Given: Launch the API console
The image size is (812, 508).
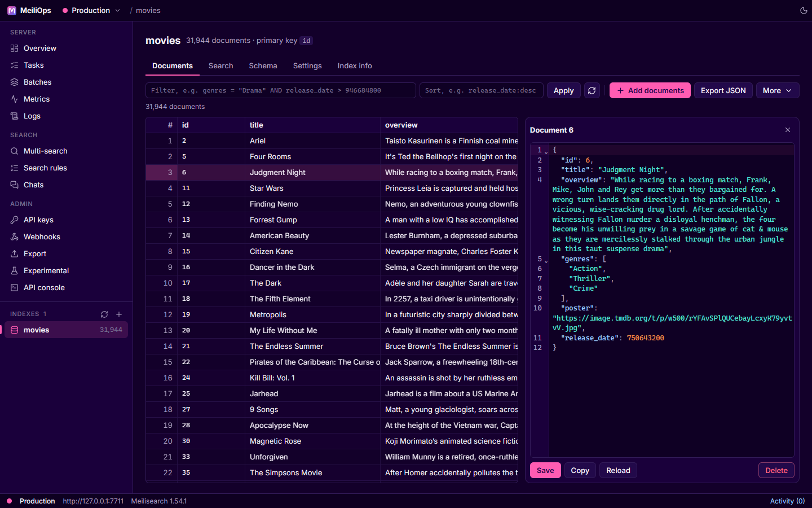Looking at the screenshot, I should (x=67, y=288).
